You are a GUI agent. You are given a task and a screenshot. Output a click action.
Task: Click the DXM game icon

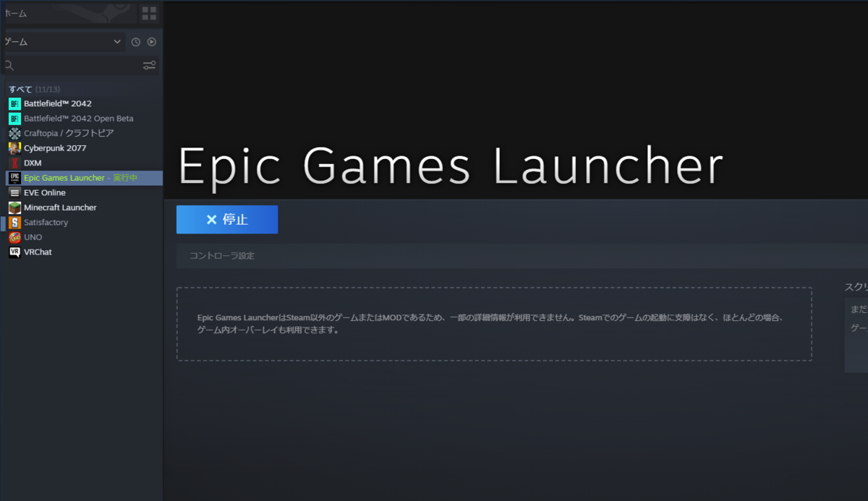coord(14,163)
